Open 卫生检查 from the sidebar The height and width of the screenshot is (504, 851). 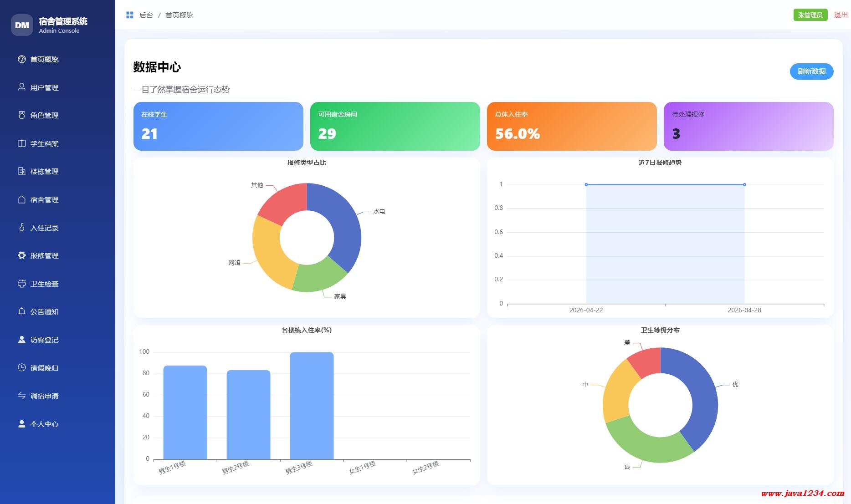point(44,284)
